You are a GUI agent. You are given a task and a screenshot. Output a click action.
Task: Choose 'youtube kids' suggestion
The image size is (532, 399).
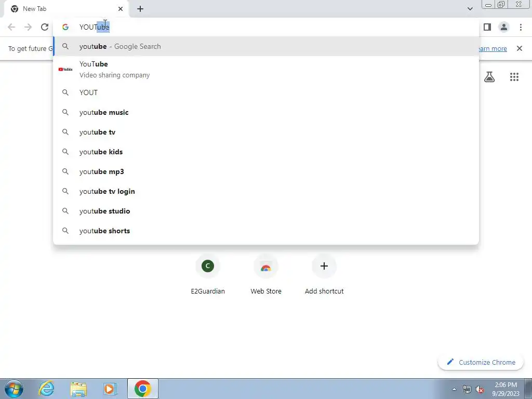tap(266, 152)
